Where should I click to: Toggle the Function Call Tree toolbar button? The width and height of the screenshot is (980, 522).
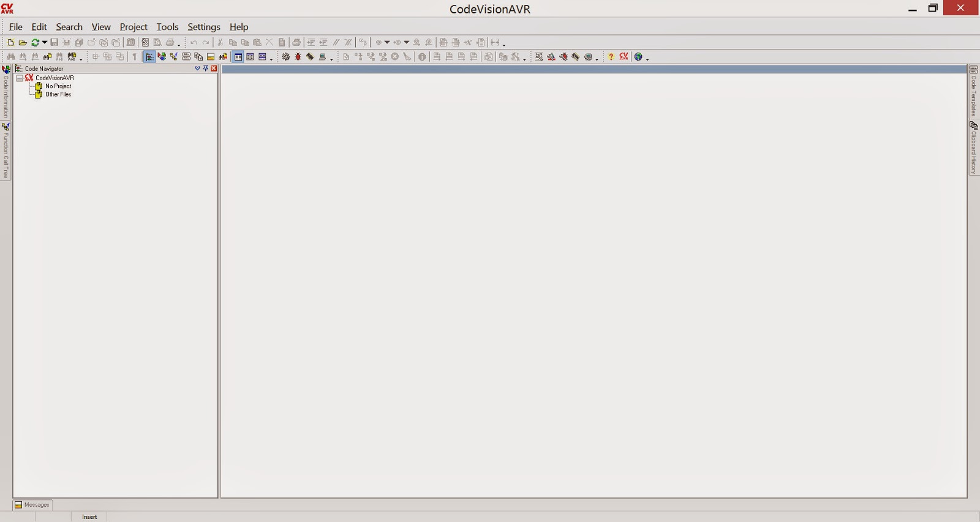click(174, 56)
